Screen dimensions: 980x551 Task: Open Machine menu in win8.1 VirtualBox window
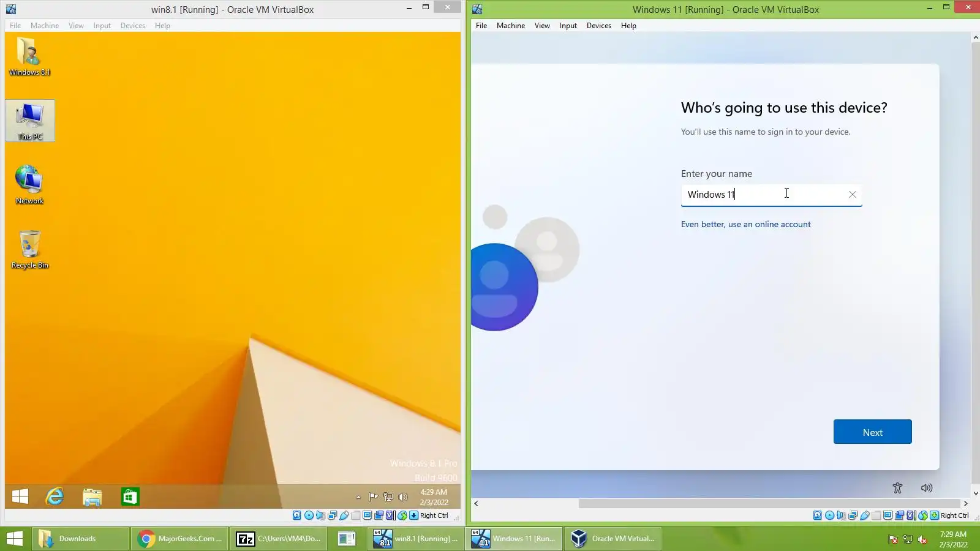(x=45, y=26)
